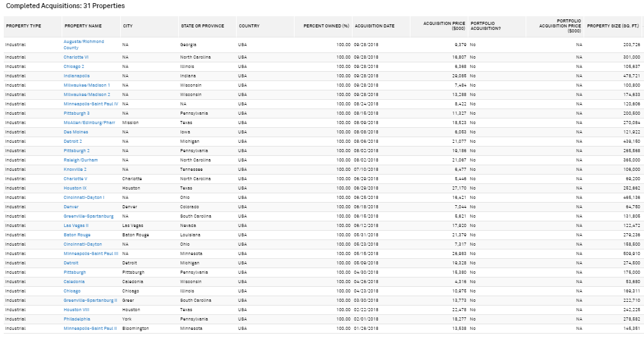Sort by the Percent Owned (%) header
This screenshot has width=644, height=338.
pyautogui.click(x=326, y=26)
